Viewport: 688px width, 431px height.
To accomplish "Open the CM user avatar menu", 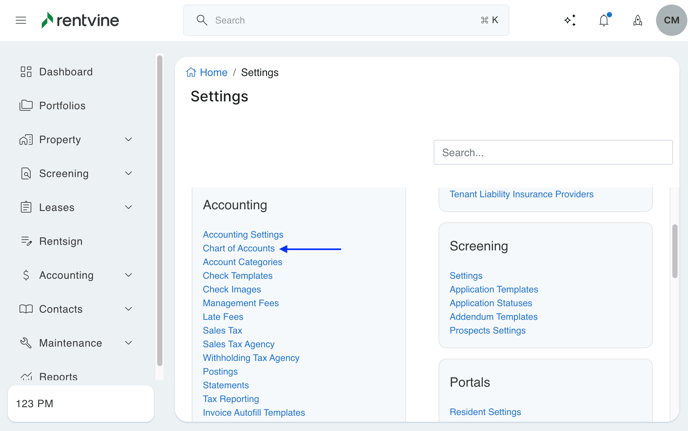I will pos(671,20).
